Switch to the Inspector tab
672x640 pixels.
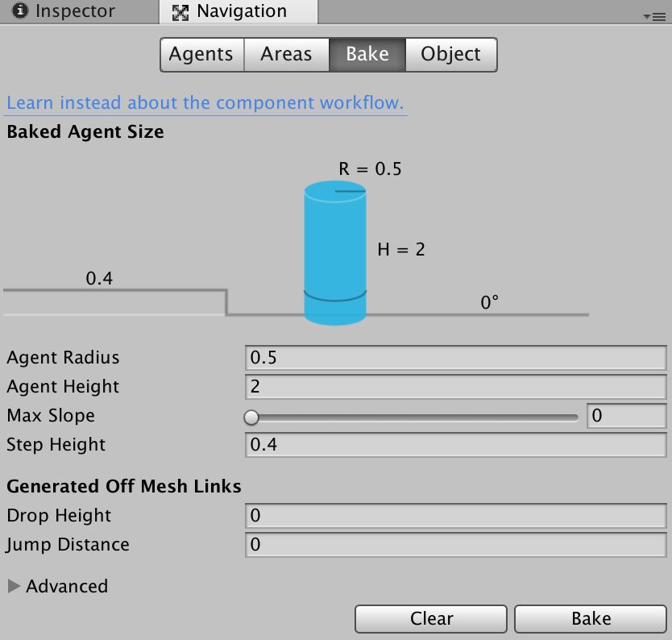tap(75, 11)
